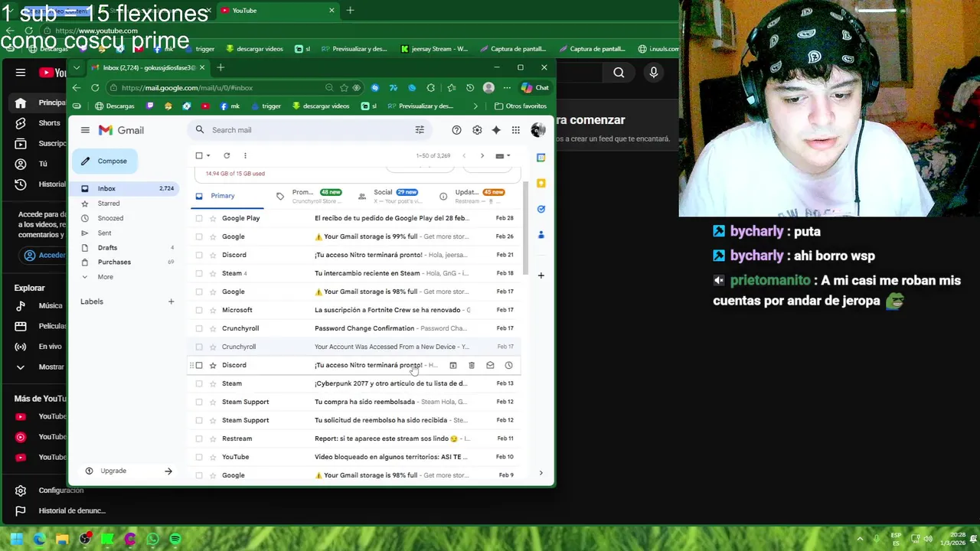Star the Steam intercambio email
Image resolution: width=980 pixels, height=551 pixels.
click(x=213, y=273)
